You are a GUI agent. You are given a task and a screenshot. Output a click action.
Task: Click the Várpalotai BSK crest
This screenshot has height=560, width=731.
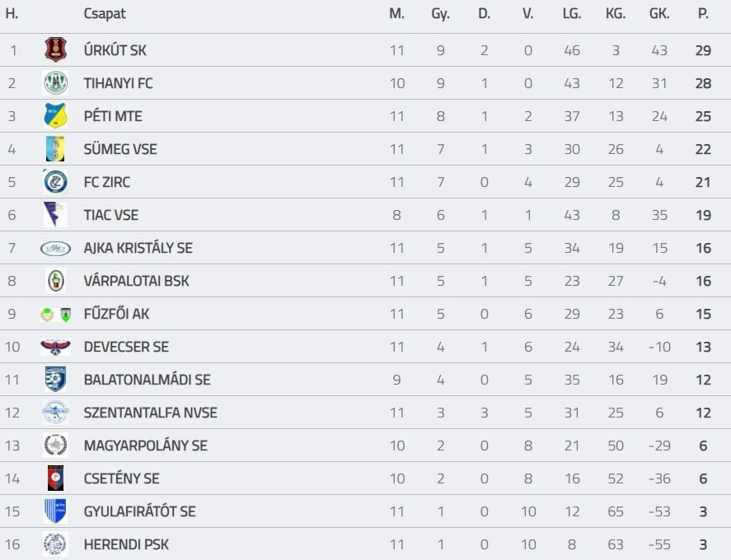tap(55, 281)
